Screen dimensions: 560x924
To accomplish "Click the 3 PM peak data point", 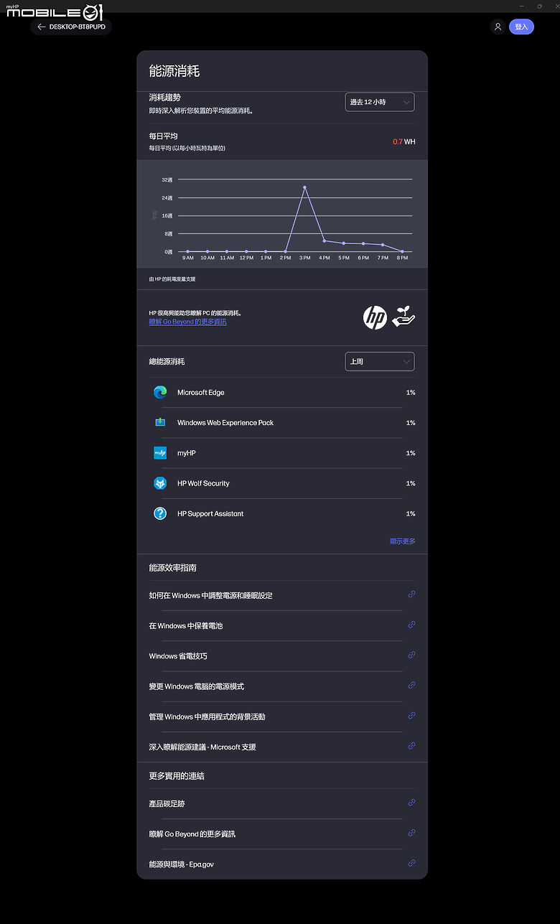I will (x=305, y=187).
